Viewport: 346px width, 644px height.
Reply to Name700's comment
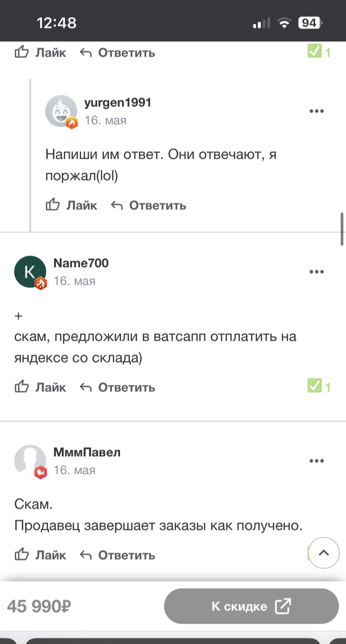(x=117, y=387)
